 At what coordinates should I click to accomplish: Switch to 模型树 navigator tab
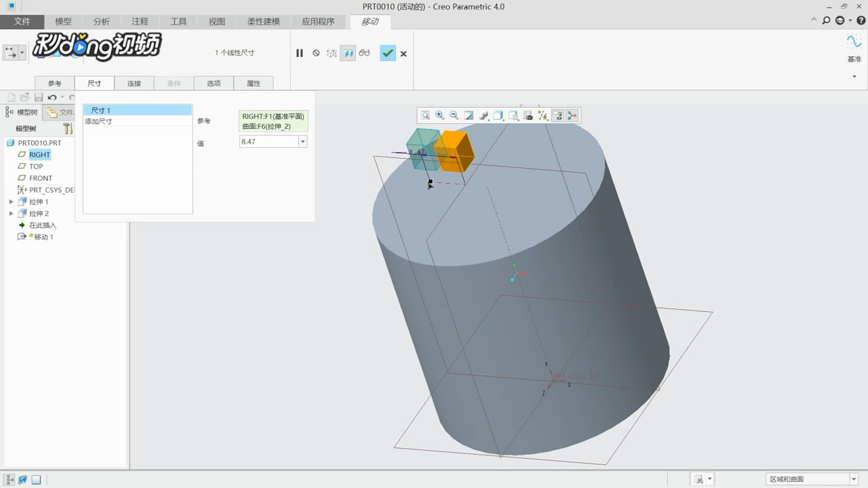22,113
